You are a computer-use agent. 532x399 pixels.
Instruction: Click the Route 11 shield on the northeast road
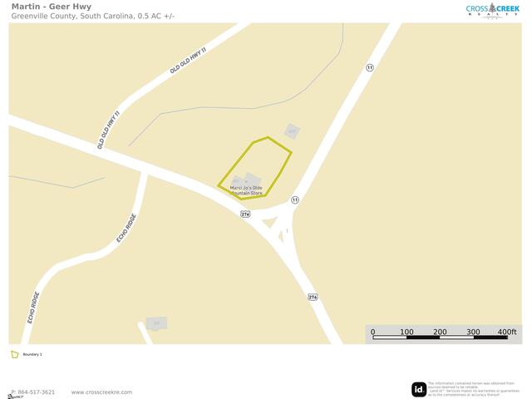[370, 67]
